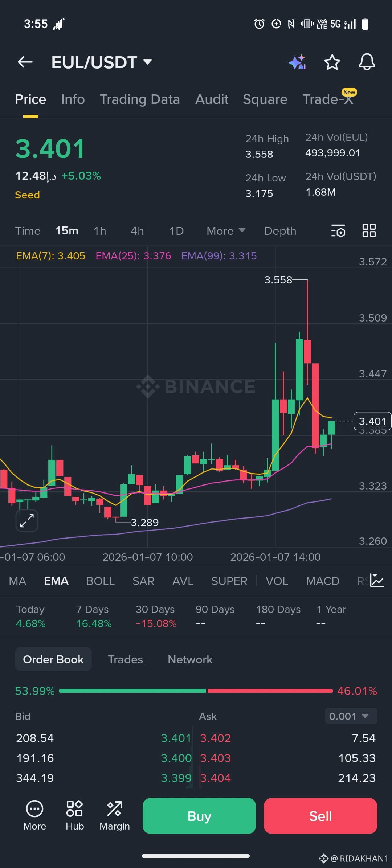Open chart settings list icon
The width and height of the screenshot is (392, 868).
tap(338, 231)
